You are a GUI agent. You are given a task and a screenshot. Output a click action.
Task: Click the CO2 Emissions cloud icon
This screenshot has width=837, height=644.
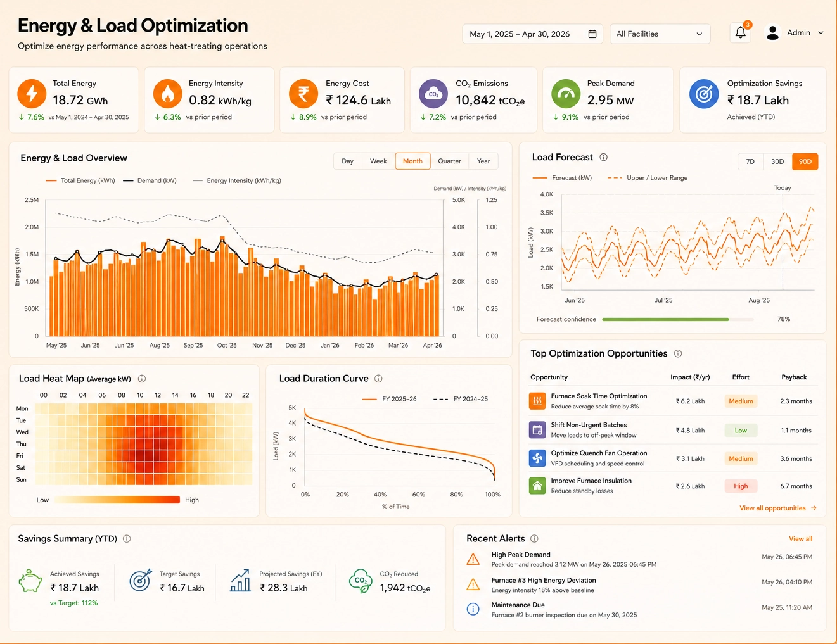(x=433, y=94)
